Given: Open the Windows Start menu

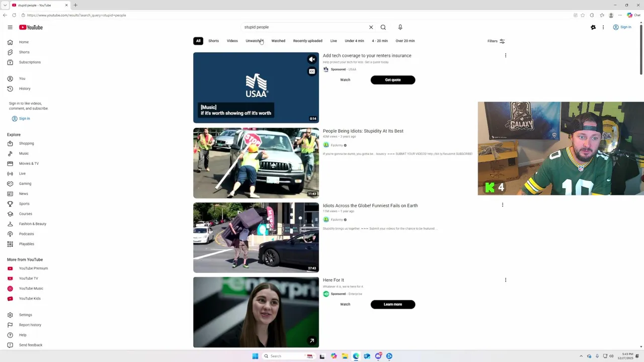Looking at the screenshot, I should [255, 356].
